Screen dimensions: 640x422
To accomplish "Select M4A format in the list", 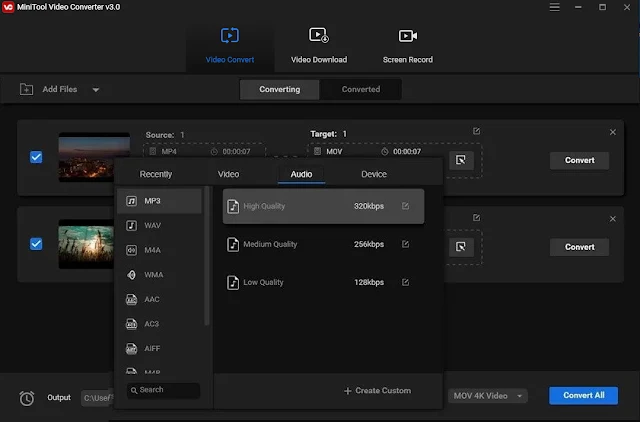I will (x=159, y=250).
